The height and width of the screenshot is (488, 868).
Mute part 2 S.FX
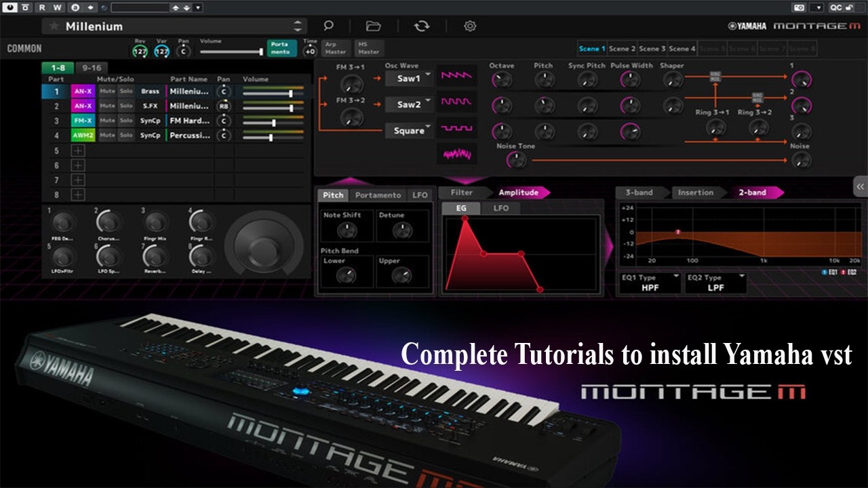107,106
